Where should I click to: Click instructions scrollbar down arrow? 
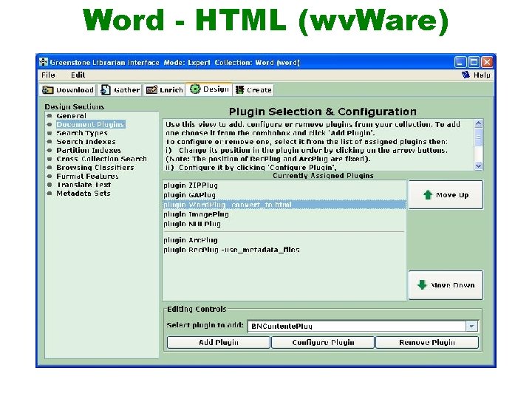478,166
